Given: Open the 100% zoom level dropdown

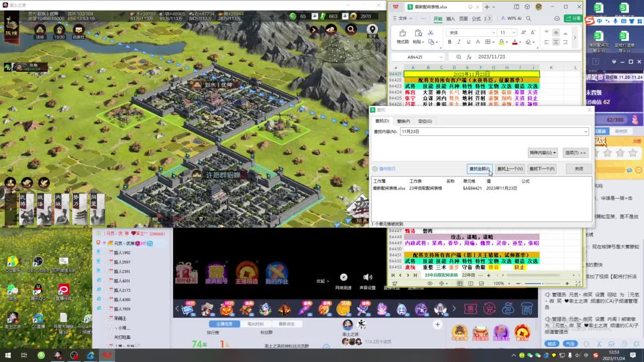Looking at the screenshot, I should pos(509,284).
